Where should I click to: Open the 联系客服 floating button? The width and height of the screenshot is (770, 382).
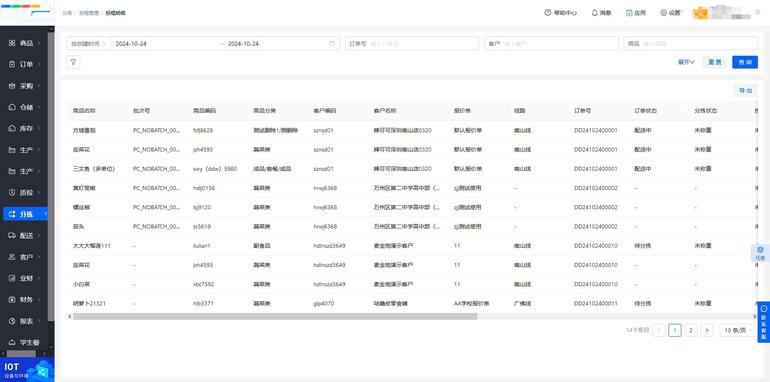pyautogui.click(x=764, y=322)
